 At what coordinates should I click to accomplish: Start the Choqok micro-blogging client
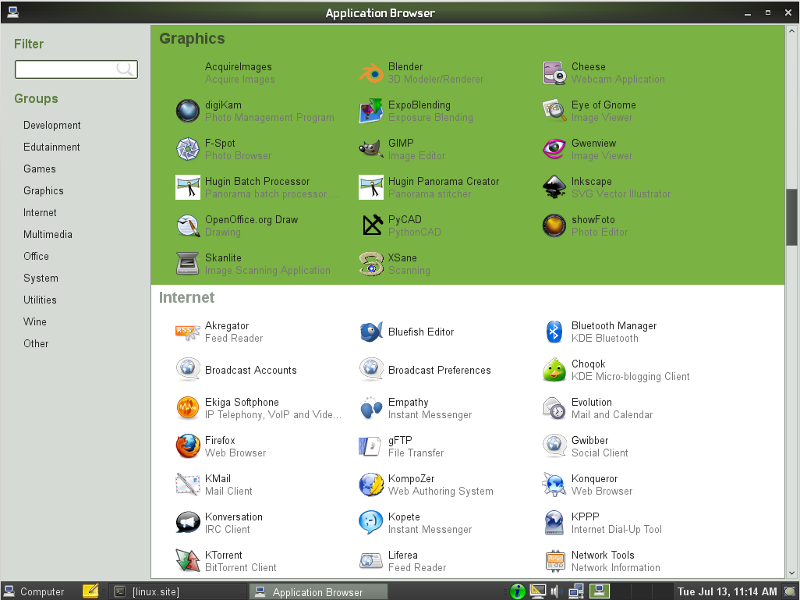click(x=555, y=370)
